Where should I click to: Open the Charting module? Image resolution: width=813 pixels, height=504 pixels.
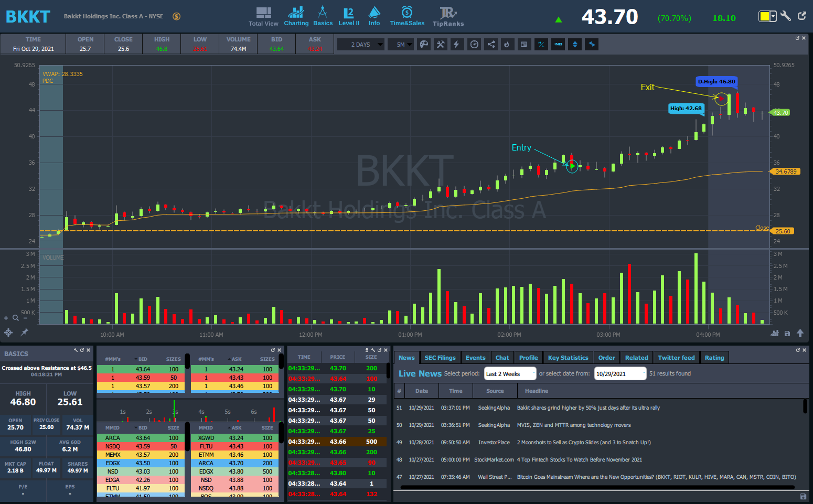(296, 16)
